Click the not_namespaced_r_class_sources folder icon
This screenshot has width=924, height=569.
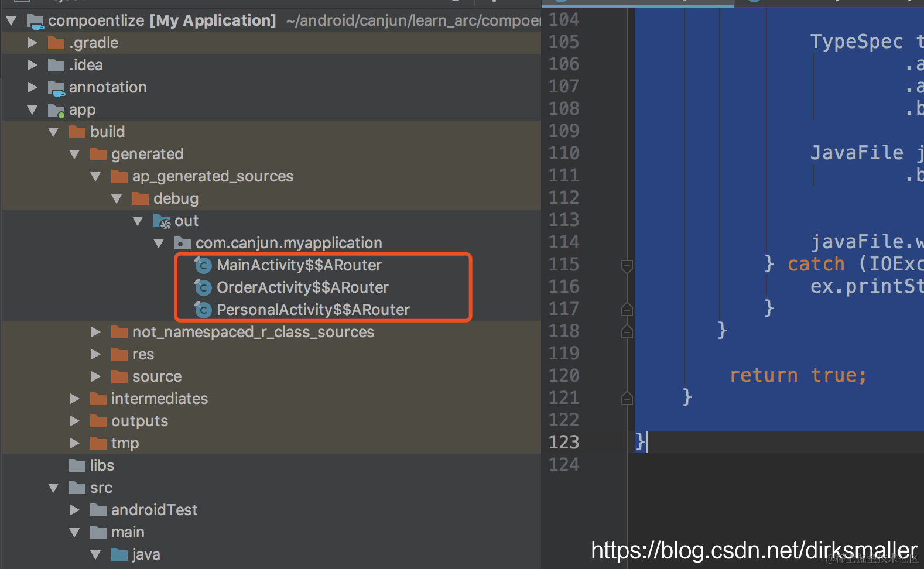pos(119,332)
